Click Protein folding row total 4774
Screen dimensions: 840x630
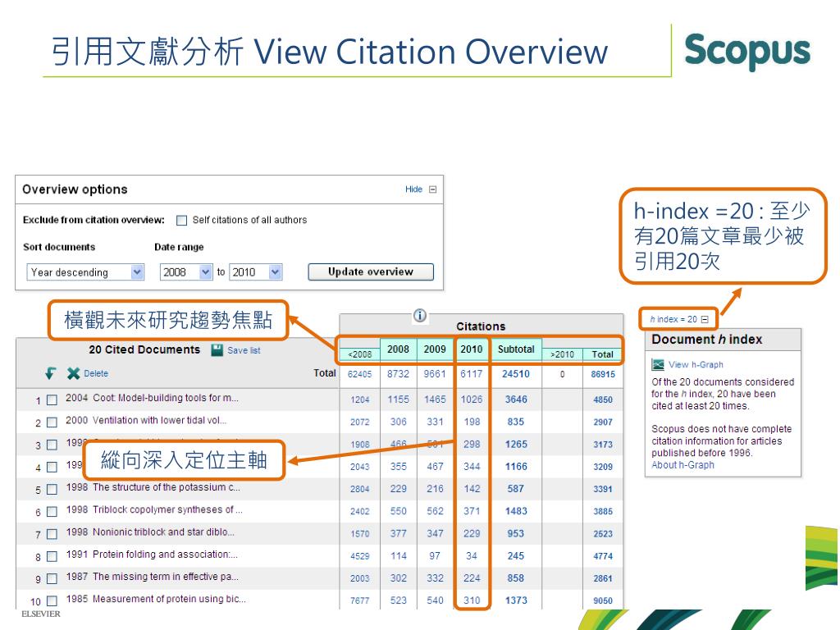pyautogui.click(x=603, y=556)
